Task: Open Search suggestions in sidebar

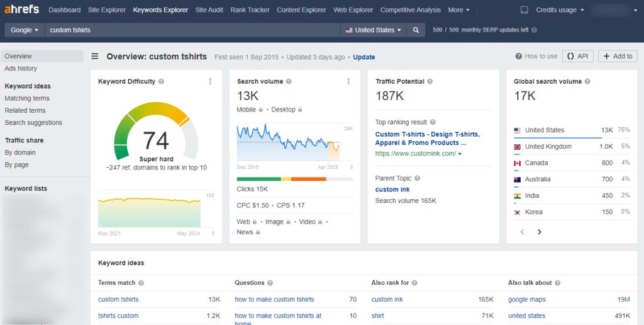Action: tap(33, 123)
